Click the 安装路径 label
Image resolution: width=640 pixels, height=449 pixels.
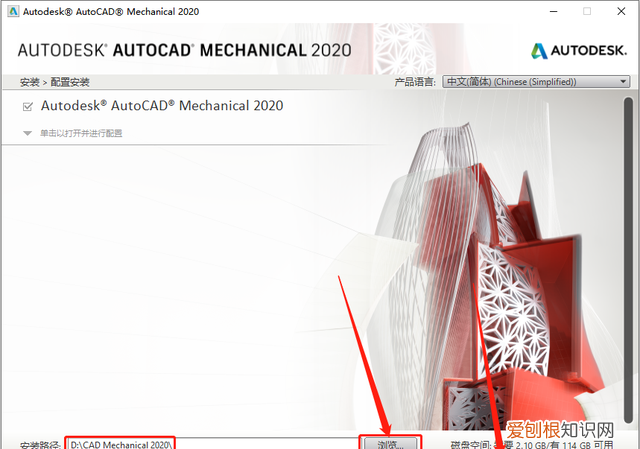(40, 445)
